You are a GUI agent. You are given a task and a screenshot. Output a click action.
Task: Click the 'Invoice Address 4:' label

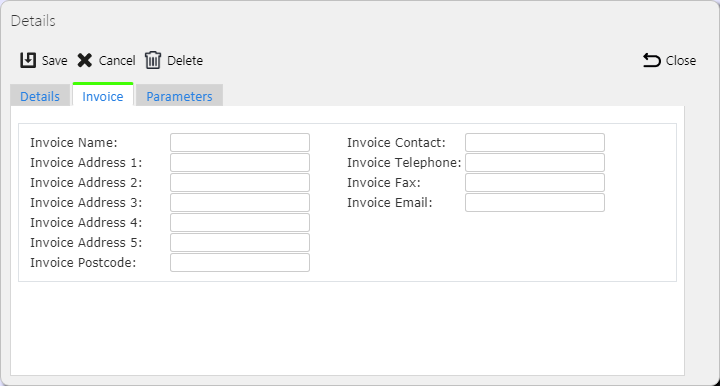click(86, 223)
